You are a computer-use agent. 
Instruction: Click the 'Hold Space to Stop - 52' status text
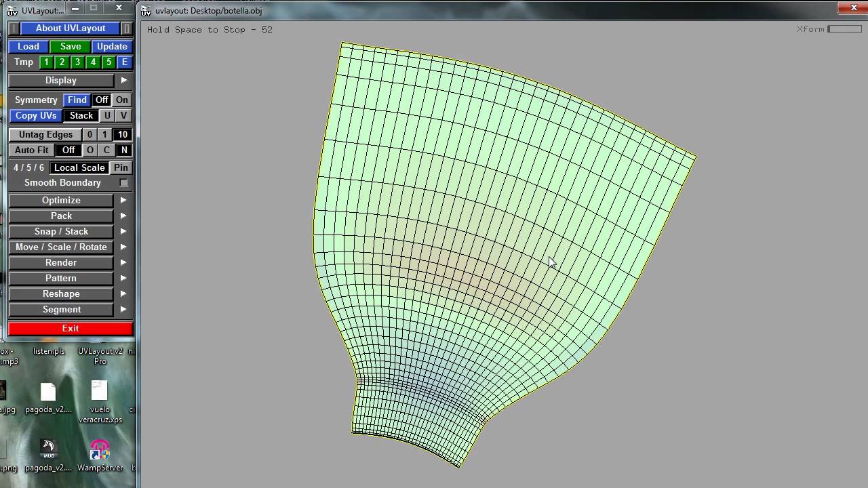(210, 30)
